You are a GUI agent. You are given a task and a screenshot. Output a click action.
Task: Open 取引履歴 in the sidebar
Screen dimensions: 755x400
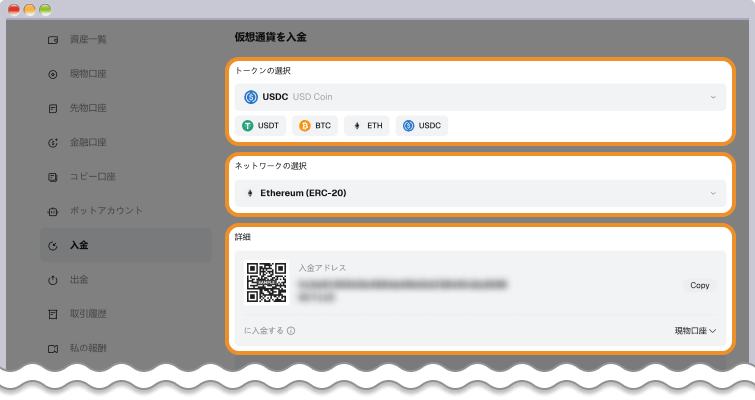click(x=125, y=314)
